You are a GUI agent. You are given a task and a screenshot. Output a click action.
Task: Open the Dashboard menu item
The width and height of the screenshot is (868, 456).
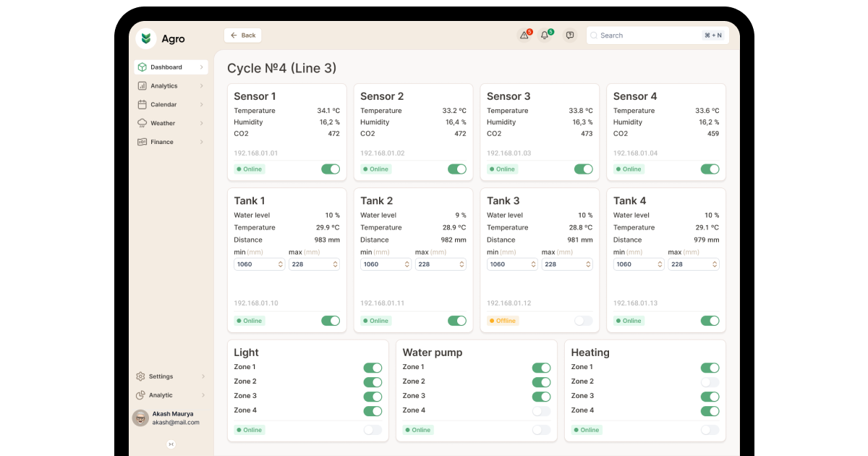[x=171, y=67]
